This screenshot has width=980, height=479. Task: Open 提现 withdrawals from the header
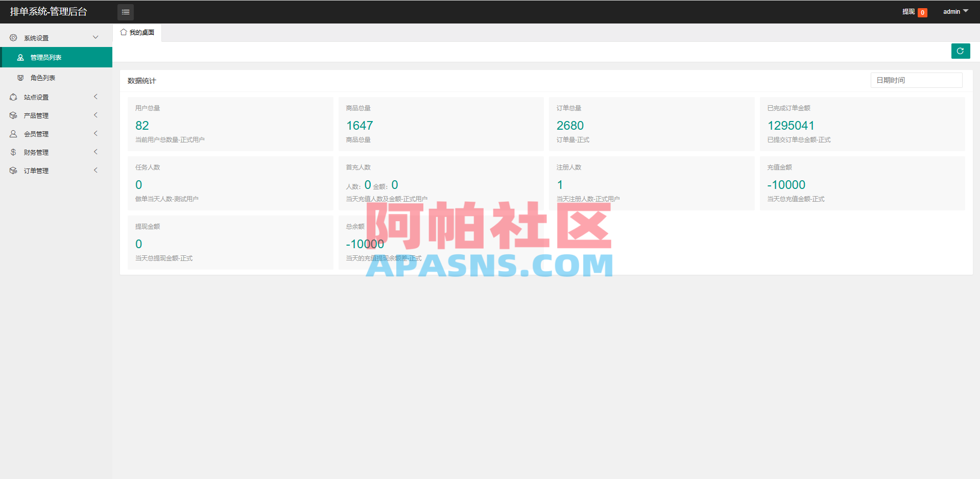908,12
